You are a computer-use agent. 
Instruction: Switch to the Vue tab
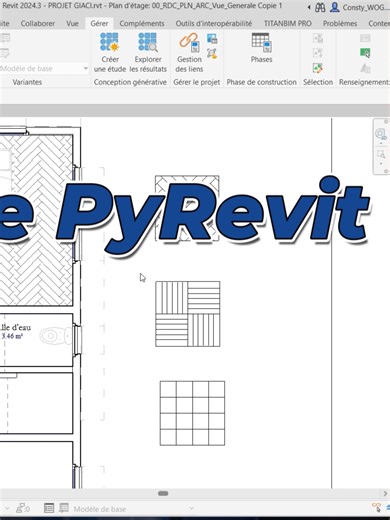tap(72, 23)
